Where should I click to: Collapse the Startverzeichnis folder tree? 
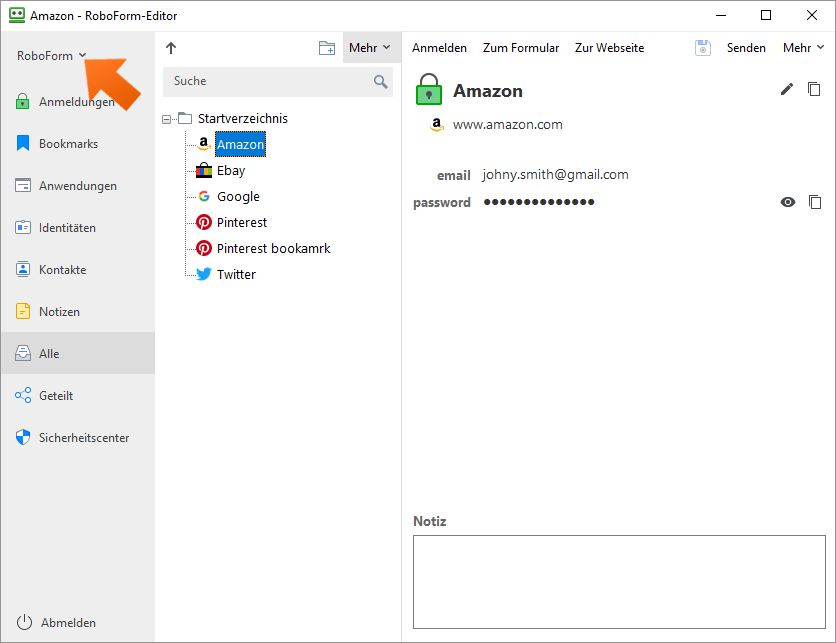166,119
